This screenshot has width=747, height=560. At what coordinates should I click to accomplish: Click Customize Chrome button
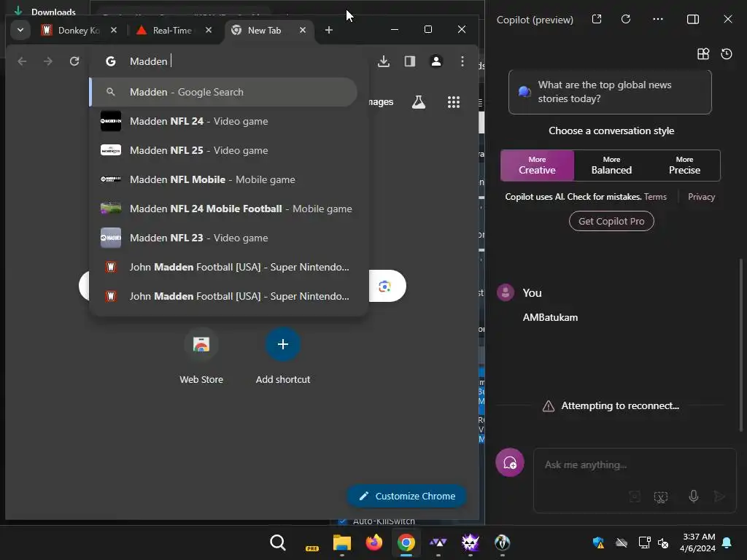[406, 496]
